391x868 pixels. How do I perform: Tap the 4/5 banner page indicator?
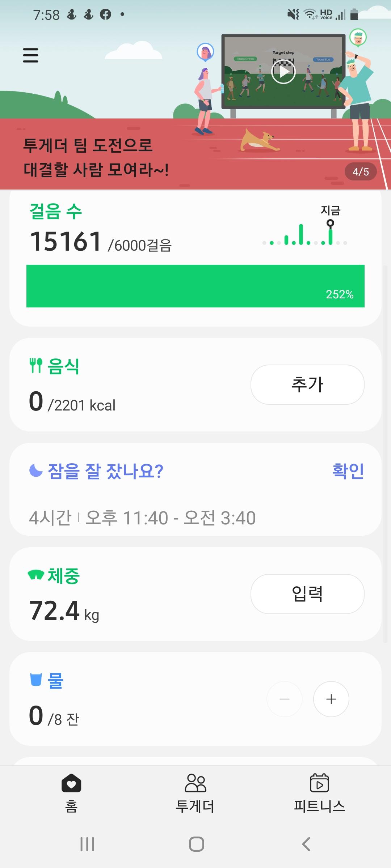[x=361, y=172]
